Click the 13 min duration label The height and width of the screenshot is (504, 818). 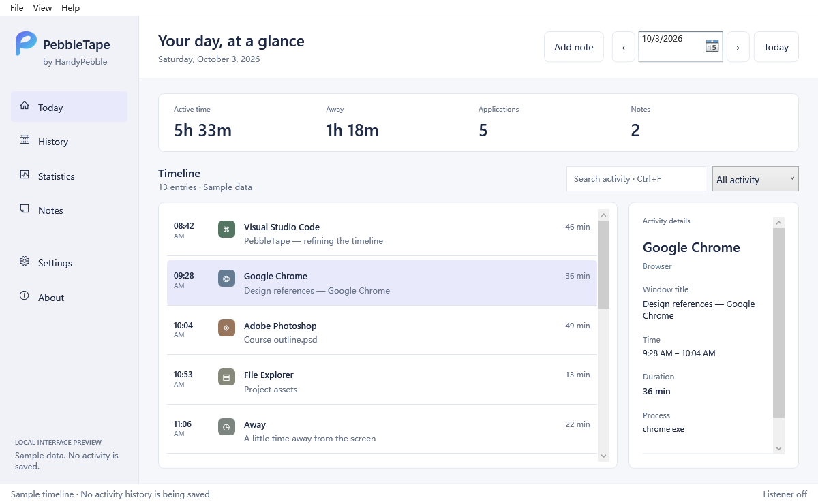click(x=577, y=375)
